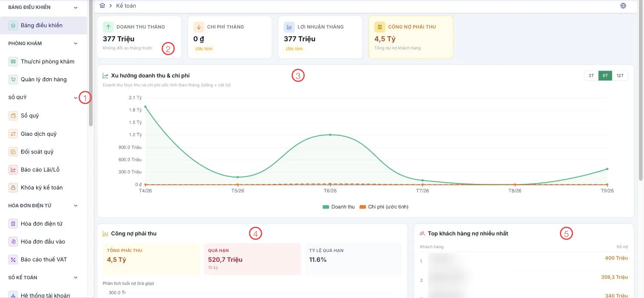Open Đối soát quỹ using its icon

coord(13,152)
